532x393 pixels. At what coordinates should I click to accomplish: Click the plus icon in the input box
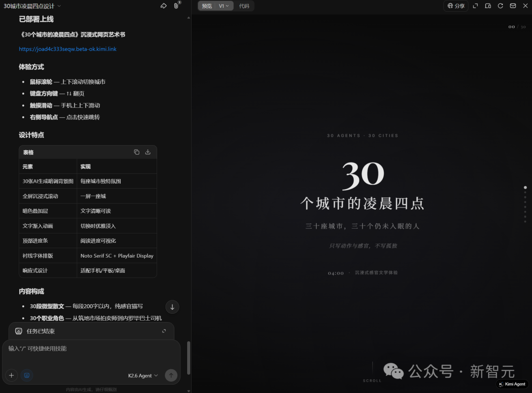pyautogui.click(x=11, y=375)
